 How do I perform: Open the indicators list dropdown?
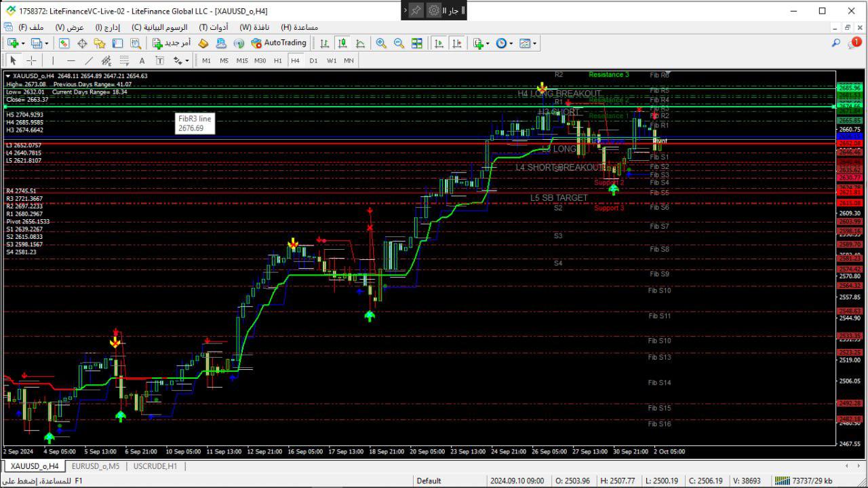coord(481,43)
